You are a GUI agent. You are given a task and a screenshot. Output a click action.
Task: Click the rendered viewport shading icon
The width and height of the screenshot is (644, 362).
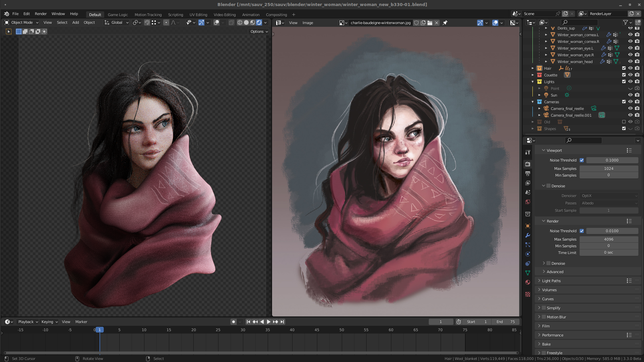point(259,22)
